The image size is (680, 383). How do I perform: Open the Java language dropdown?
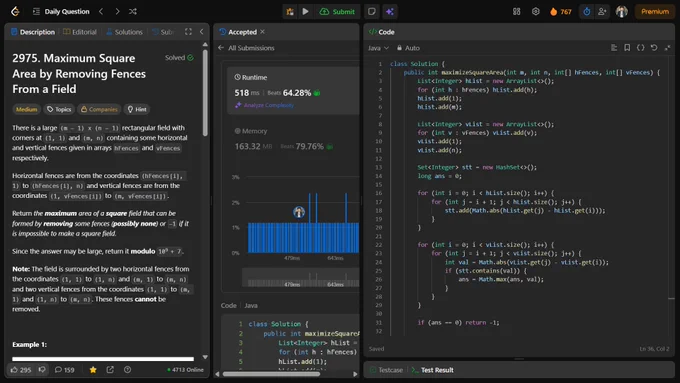(378, 48)
